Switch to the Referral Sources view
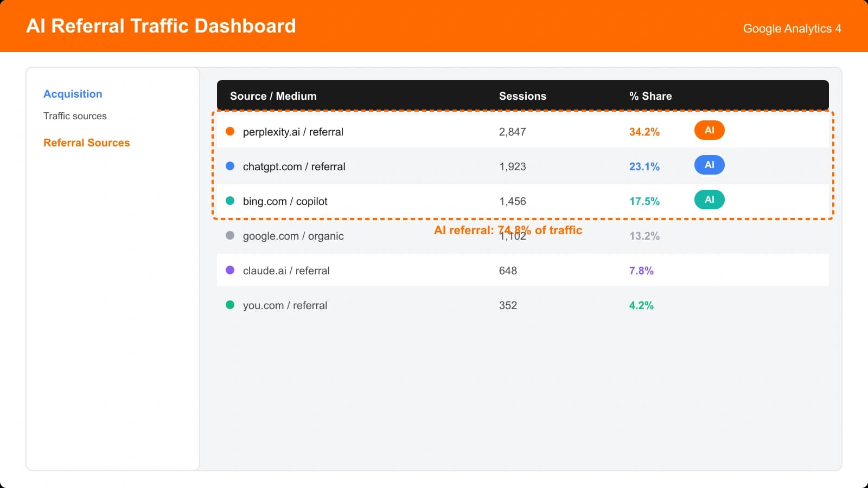The width and height of the screenshot is (868, 488). point(87,143)
